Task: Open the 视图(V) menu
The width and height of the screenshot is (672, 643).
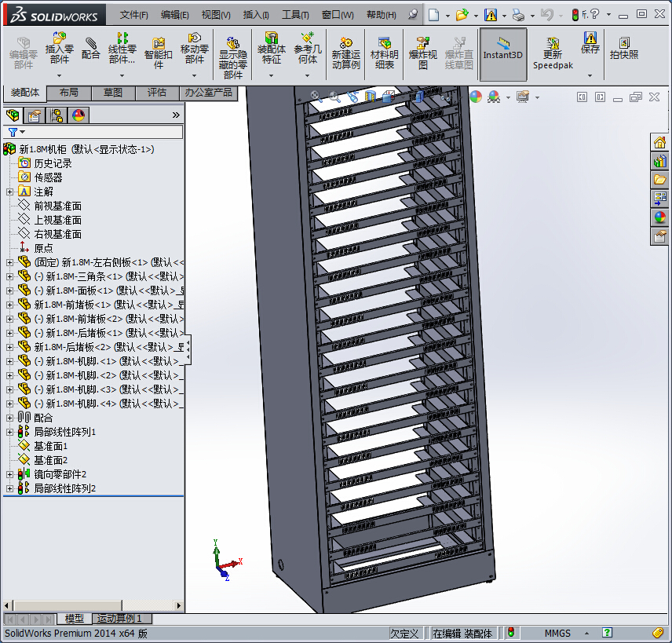Action: coord(216,15)
